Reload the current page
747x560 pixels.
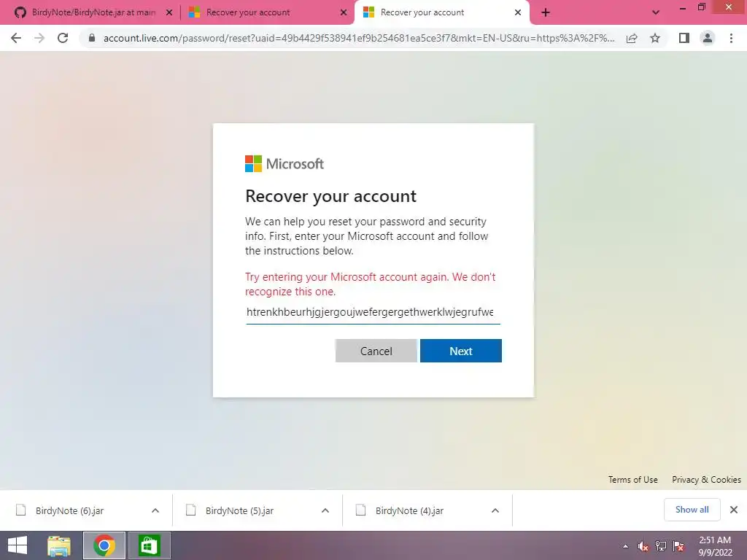63,38
